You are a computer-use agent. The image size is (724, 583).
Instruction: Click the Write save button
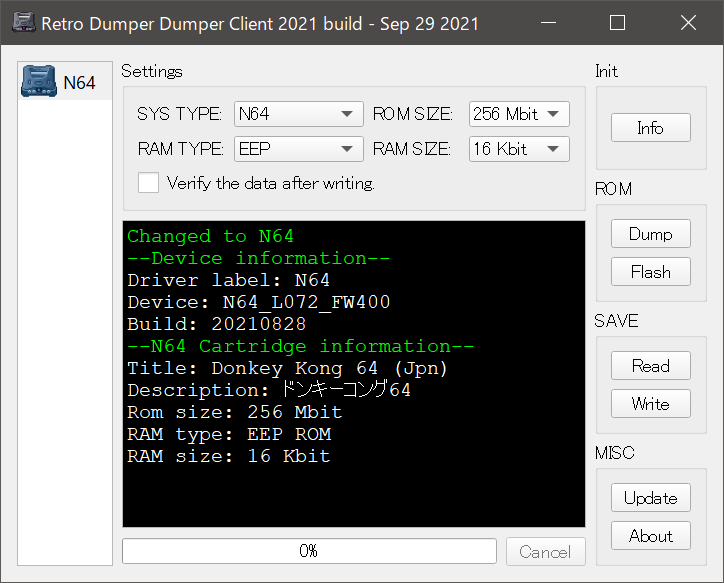(651, 403)
